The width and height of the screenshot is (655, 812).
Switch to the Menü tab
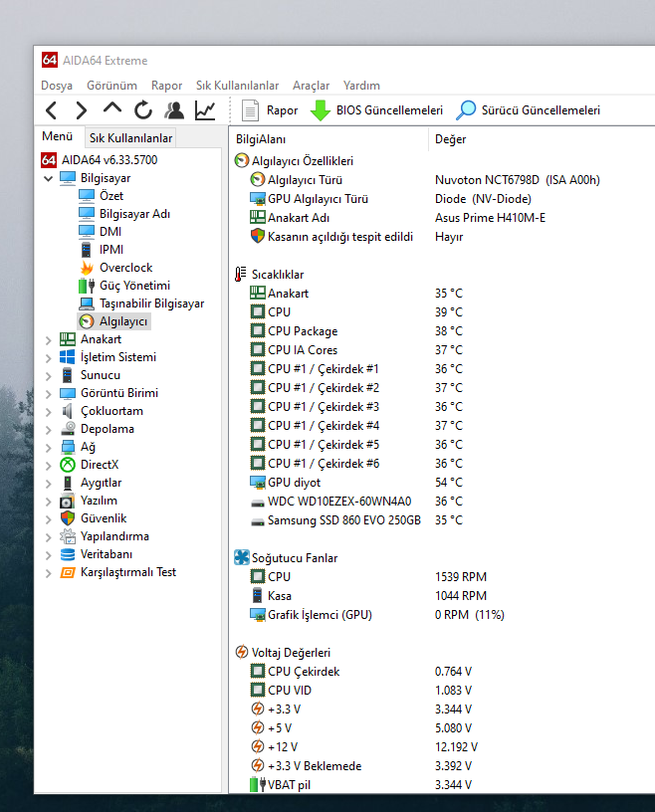click(x=57, y=136)
